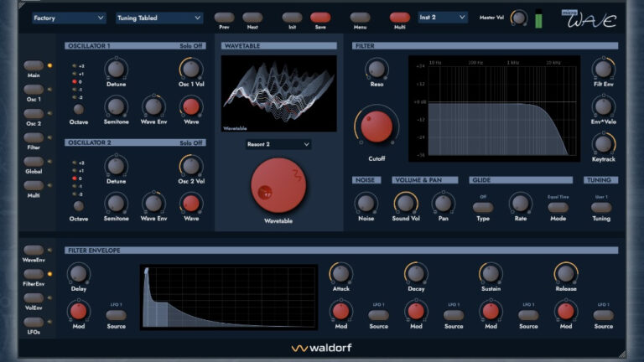
Task: Click the filter envelope curve display
Action: [229, 297]
